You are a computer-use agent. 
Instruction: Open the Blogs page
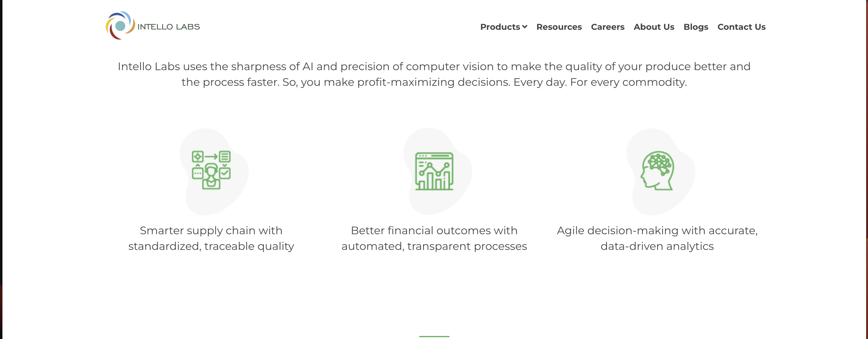[696, 27]
